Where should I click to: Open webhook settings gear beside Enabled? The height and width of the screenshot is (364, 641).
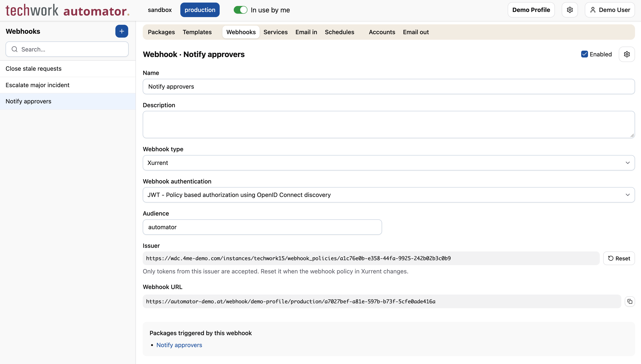[627, 54]
